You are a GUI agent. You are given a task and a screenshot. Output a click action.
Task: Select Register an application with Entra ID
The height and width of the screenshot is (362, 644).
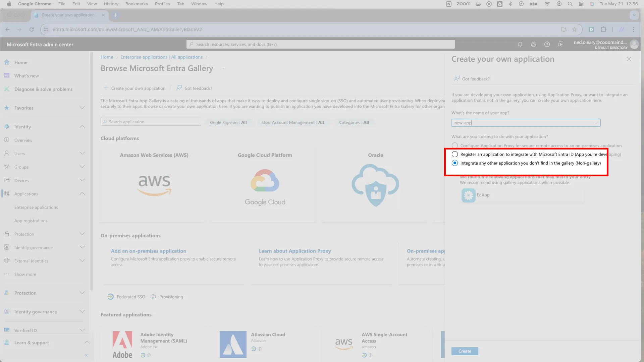(x=455, y=154)
